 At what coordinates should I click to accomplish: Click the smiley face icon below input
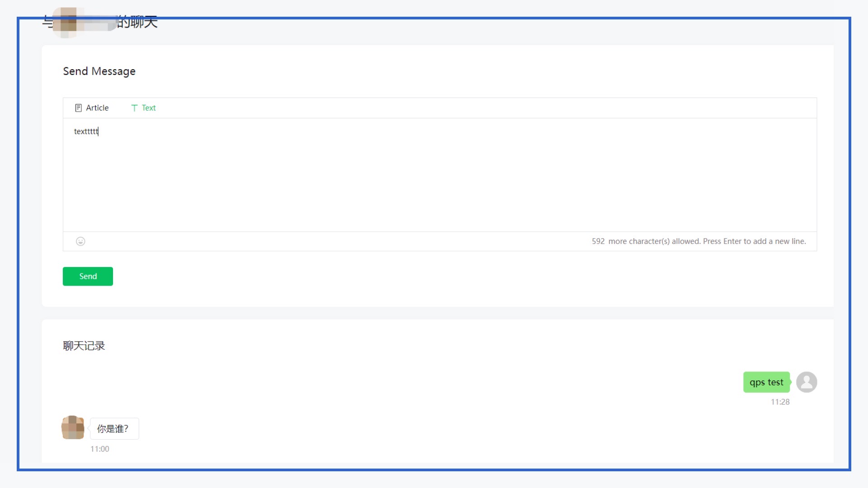click(x=80, y=241)
